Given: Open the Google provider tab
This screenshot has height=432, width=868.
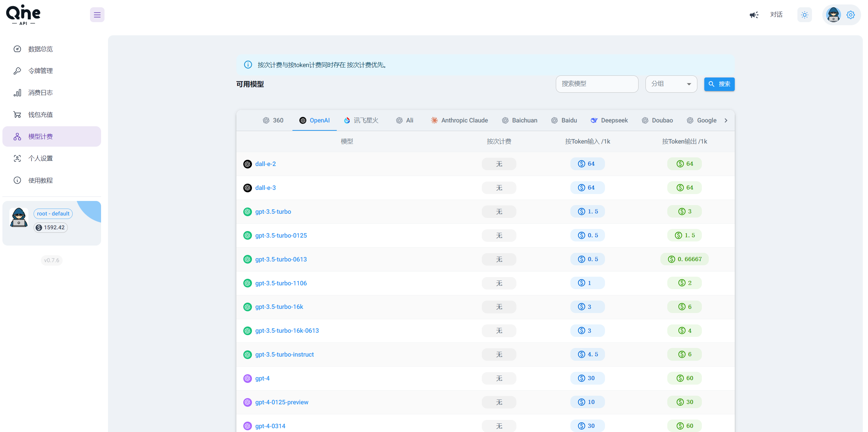Looking at the screenshot, I should (702, 120).
